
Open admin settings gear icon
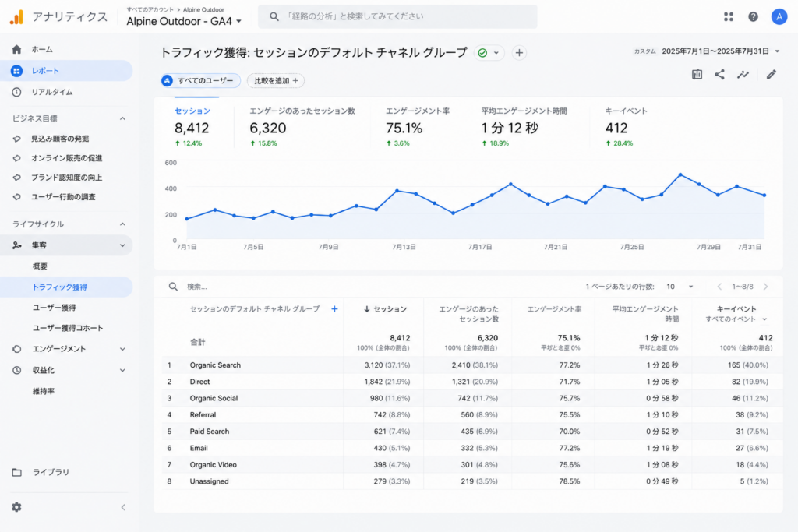[17, 507]
